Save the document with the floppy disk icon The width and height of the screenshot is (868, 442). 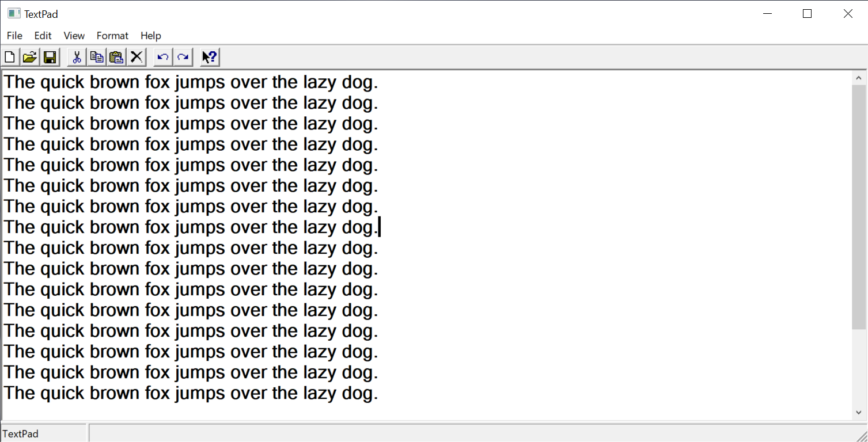pos(50,57)
